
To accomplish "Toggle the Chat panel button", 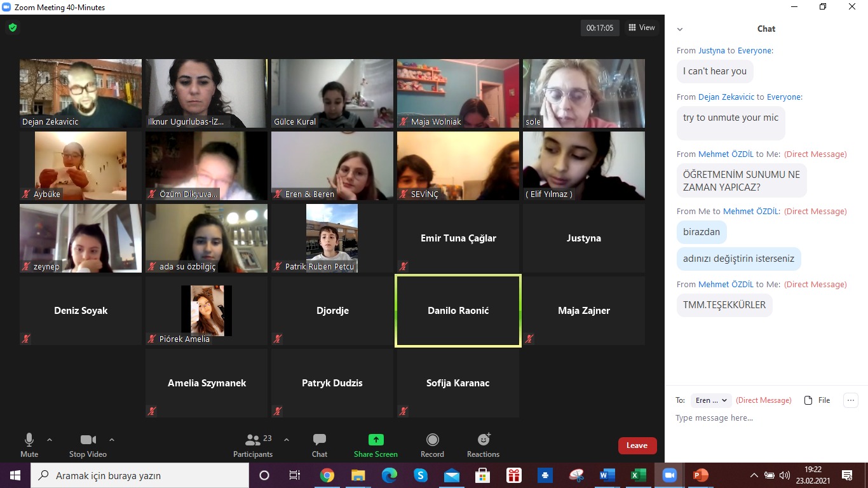I will coord(320,445).
